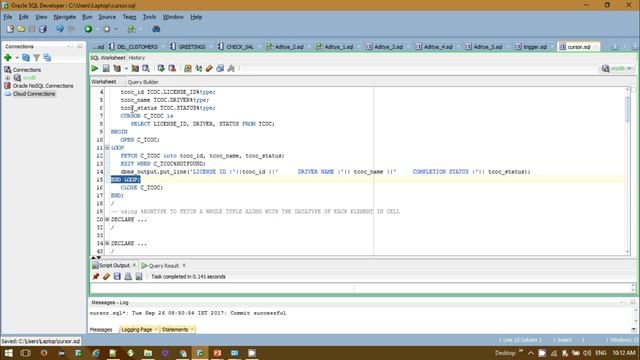Viewport: 640px width, 360px height.
Task: Pin the Script Output panel
Action: (96, 277)
